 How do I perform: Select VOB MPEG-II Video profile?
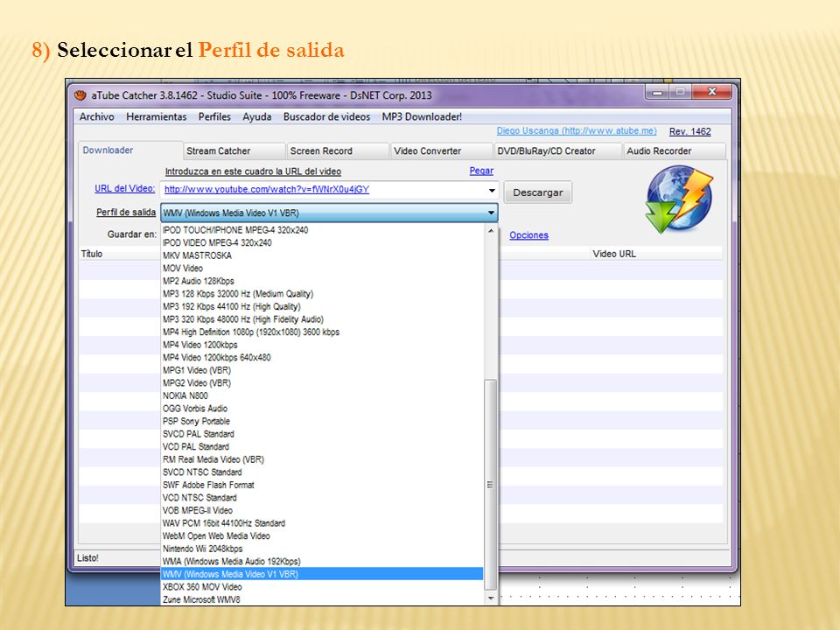click(x=322, y=510)
